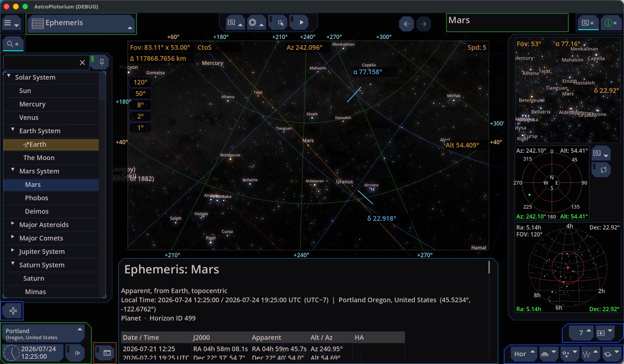Select Venus in the object tree
The width and height of the screenshot is (624, 364).
coord(51,117)
